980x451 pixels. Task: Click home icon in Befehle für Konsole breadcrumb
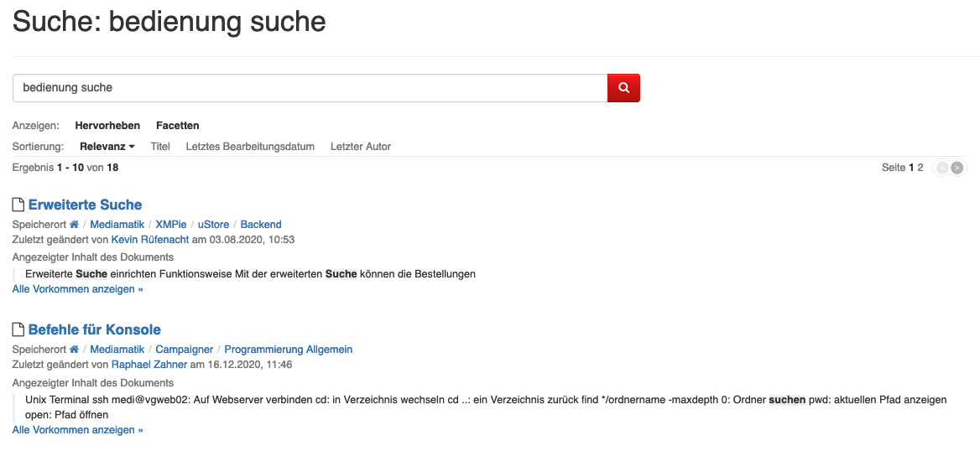pyautogui.click(x=75, y=350)
